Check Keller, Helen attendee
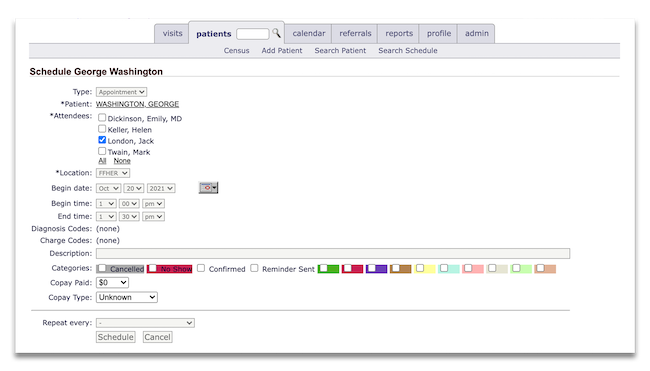Screen dimensions: 650x371 pos(102,129)
